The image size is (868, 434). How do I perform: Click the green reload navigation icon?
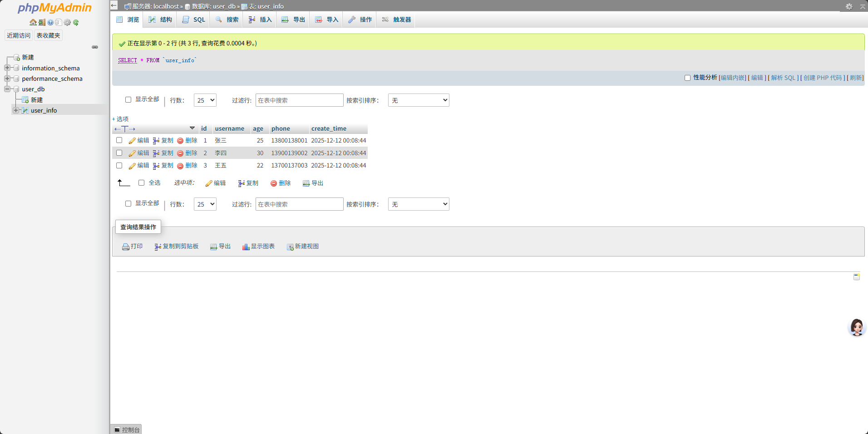pos(76,22)
